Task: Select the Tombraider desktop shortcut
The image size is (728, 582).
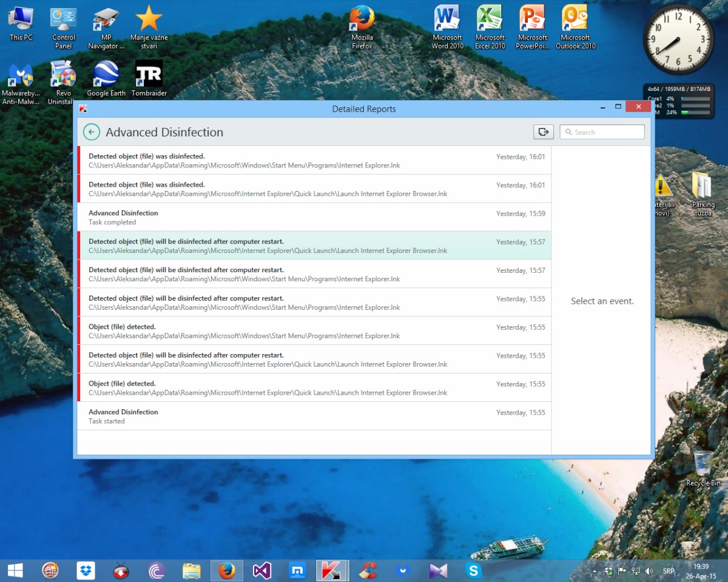Action: [x=149, y=79]
